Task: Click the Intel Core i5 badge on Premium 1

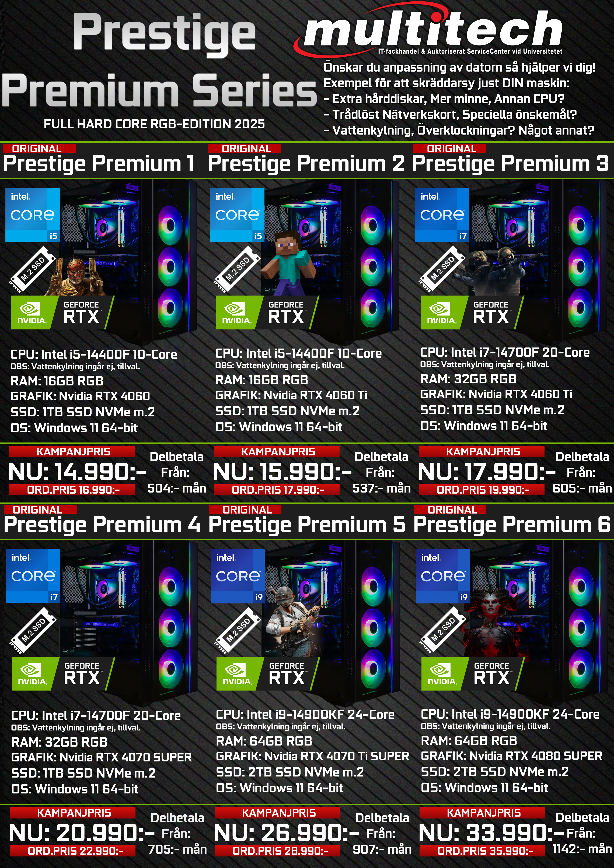Action: click(33, 215)
